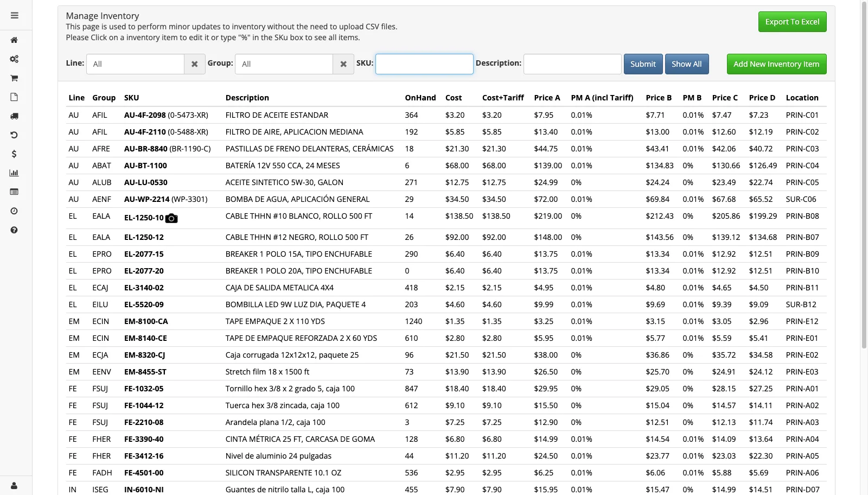
Task: Edit item EM-8140-CE
Action: point(145,338)
